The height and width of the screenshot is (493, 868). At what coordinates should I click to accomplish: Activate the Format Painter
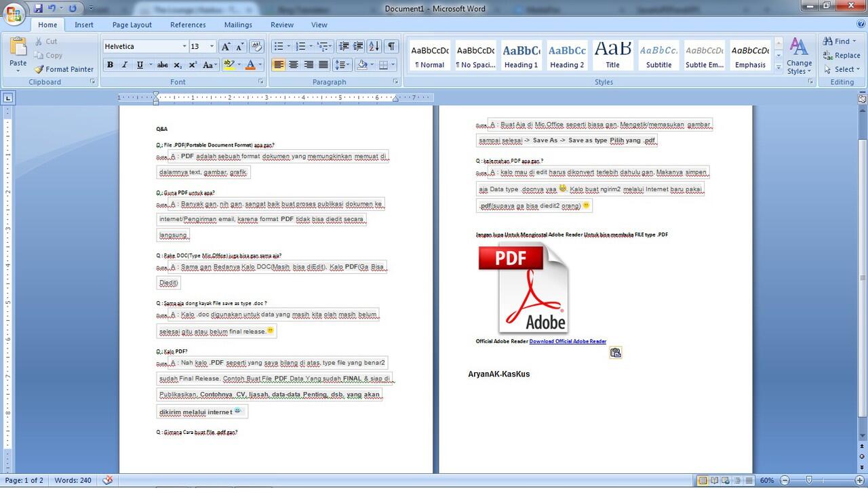click(x=64, y=69)
